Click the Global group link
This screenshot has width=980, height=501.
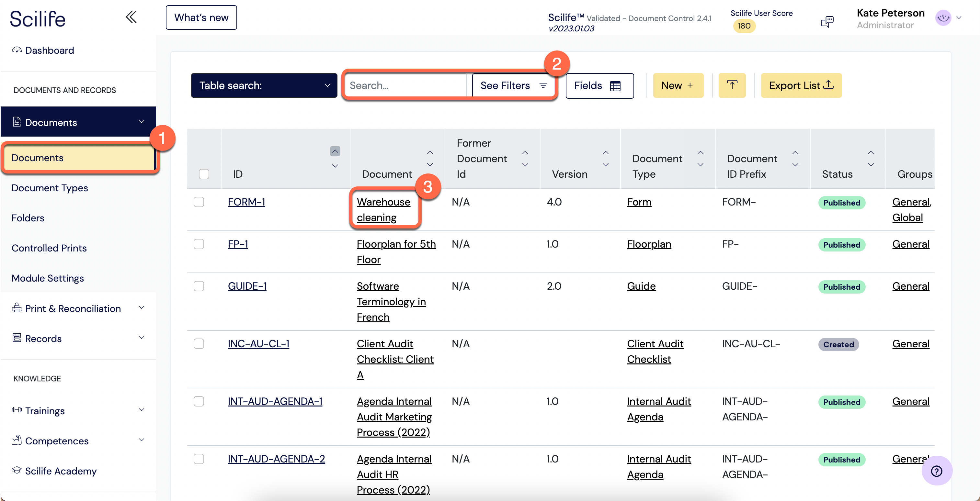(908, 217)
